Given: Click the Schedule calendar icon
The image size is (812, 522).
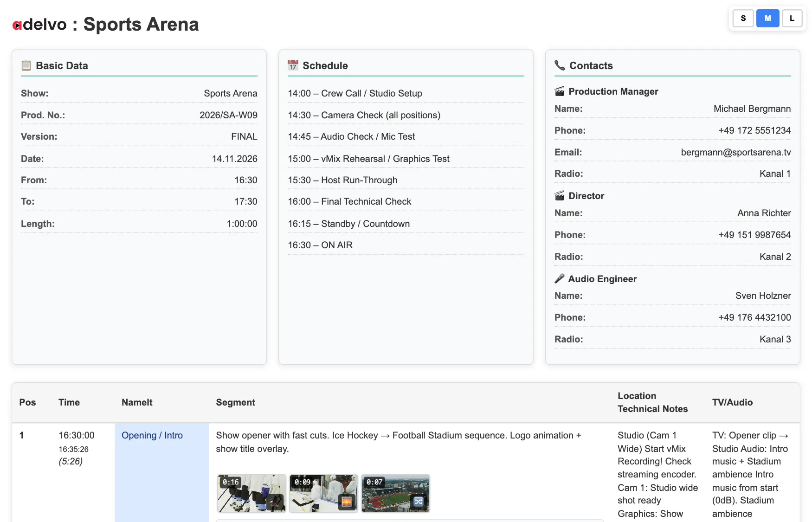Looking at the screenshot, I should point(293,65).
